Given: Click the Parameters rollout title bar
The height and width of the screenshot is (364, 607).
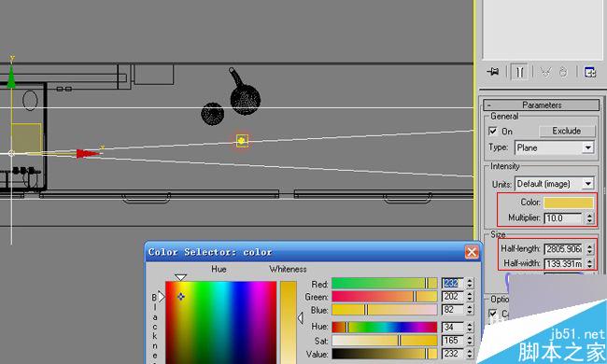Looking at the screenshot, I should point(542,105).
